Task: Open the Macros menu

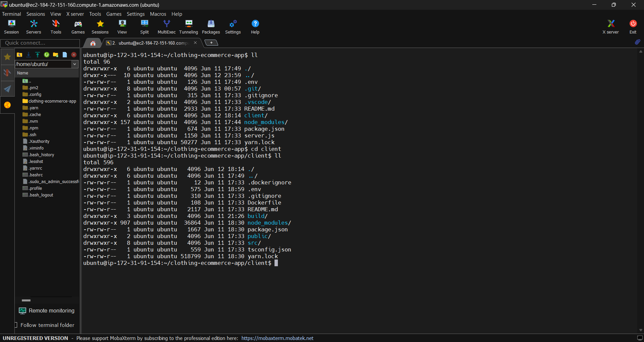Action: (158, 14)
